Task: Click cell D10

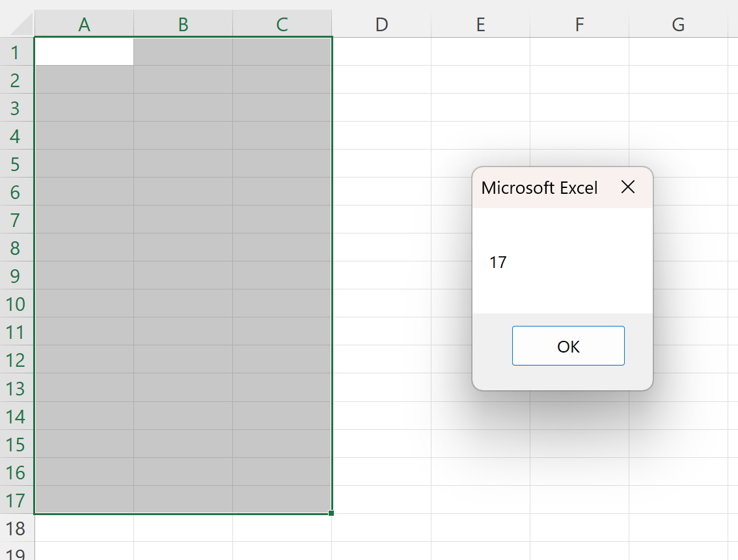Action: click(x=381, y=304)
